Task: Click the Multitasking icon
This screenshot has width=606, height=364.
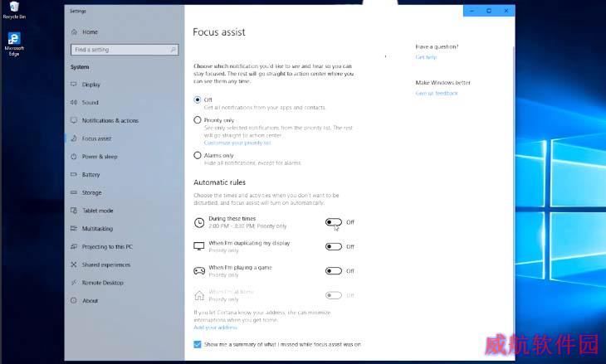Action: (74, 229)
